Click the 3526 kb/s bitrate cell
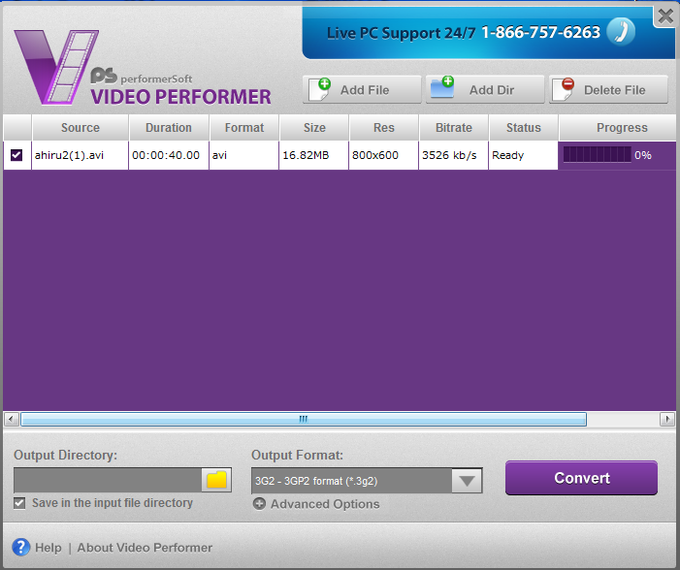The height and width of the screenshot is (570, 680). 453,155
